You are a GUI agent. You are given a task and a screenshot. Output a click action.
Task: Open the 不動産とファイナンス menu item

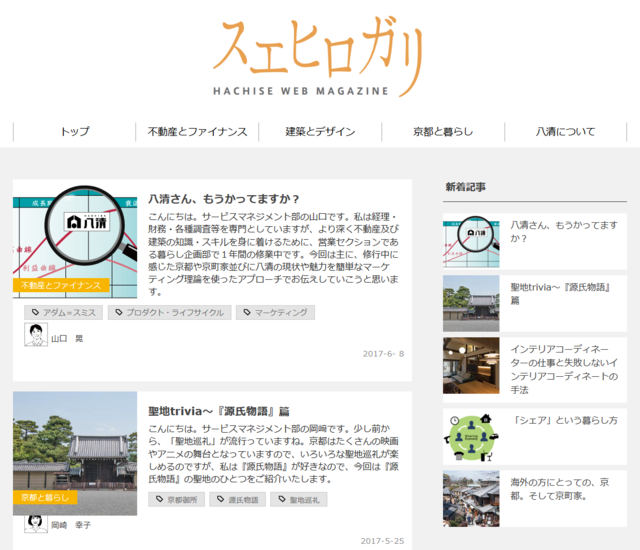click(x=198, y=132)
